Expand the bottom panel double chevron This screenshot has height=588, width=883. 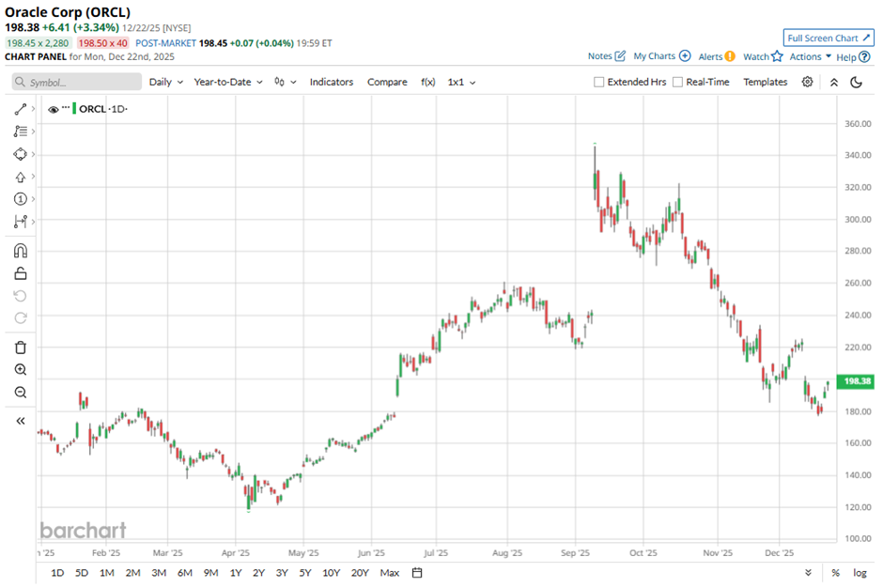click(x=808, y=573)
